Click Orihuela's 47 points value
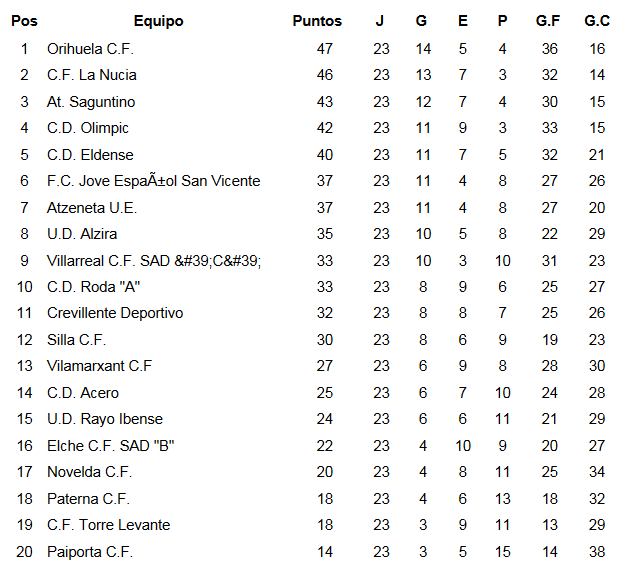 coord(325,49)
